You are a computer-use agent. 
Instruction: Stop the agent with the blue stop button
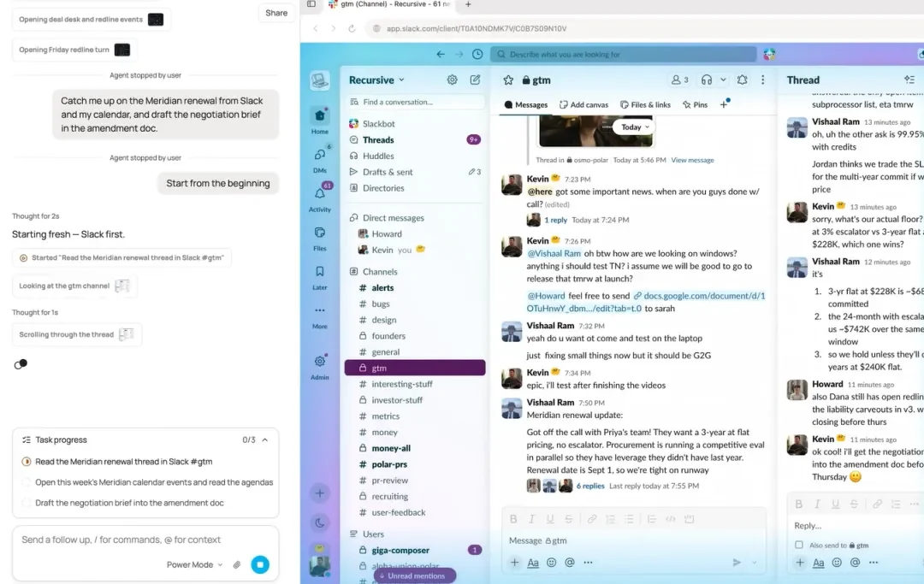pos(260,564)
